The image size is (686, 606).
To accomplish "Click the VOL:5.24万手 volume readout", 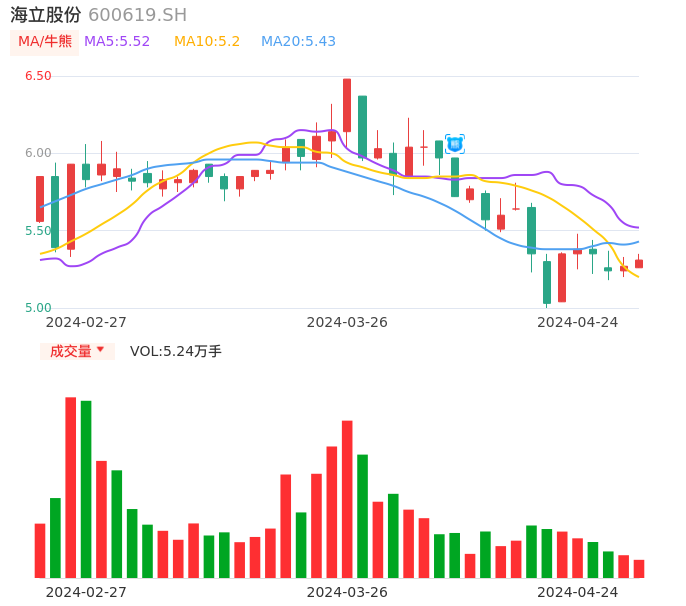I will tap(176, 351).
